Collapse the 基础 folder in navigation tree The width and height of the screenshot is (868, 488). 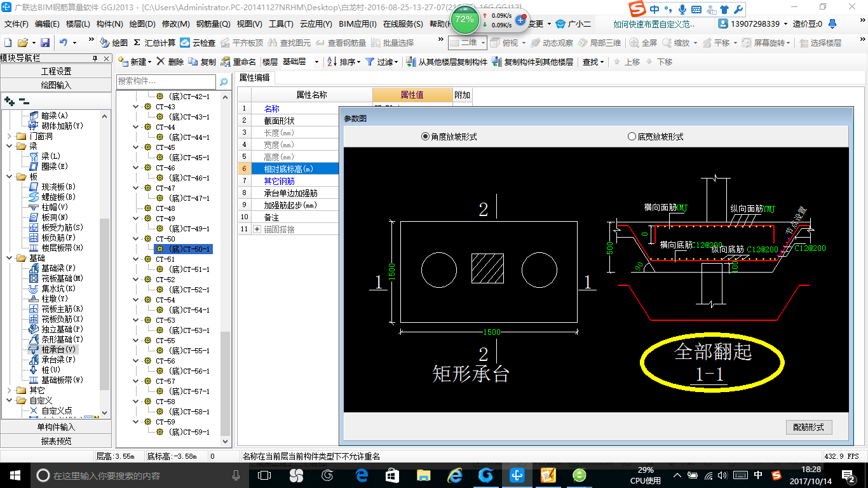pos(9,258)
